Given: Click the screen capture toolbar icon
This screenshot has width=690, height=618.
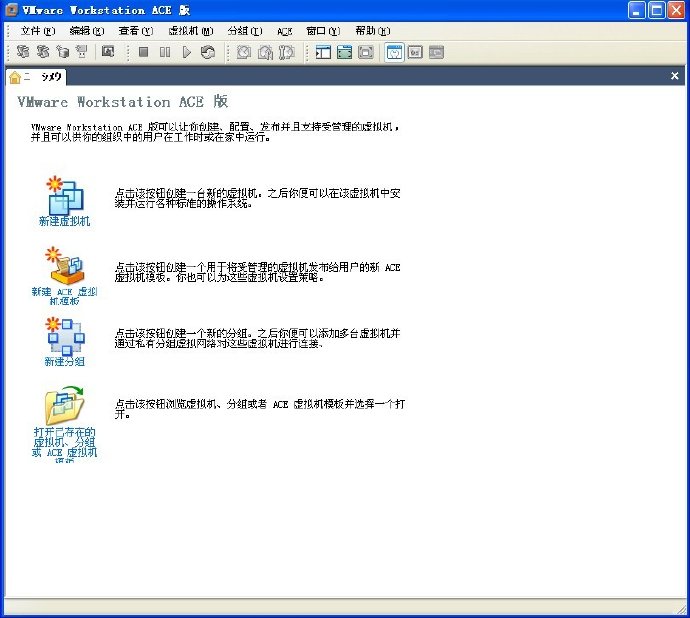Looking at the screenshot, I should 108,52.
